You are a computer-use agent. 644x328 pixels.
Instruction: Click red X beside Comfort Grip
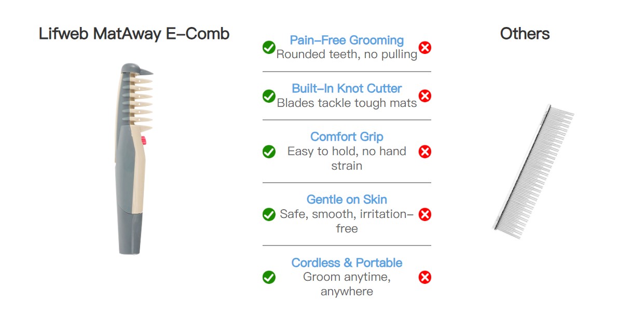pos(425,152)
